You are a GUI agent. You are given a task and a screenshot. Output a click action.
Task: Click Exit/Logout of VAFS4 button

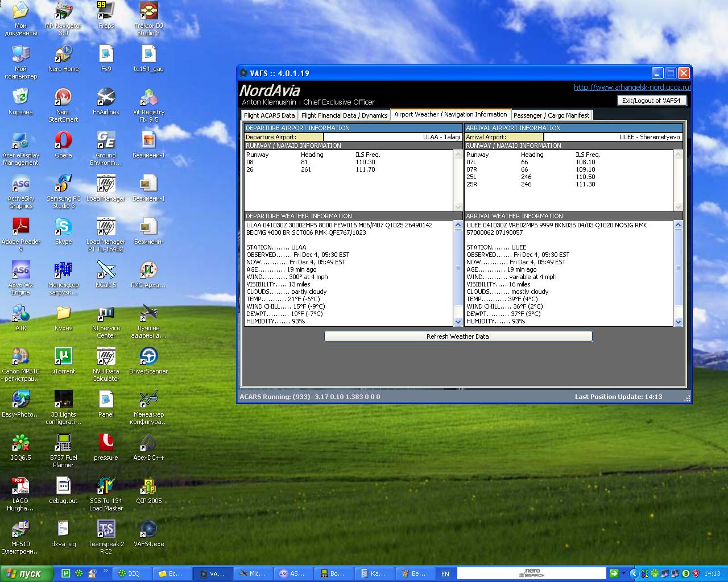[x=651, y=101]
